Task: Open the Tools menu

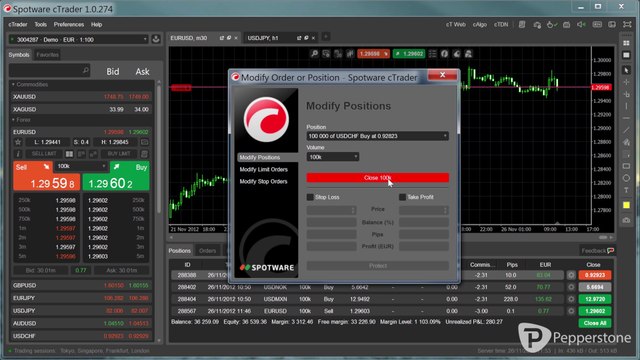Action: point(40,24)
